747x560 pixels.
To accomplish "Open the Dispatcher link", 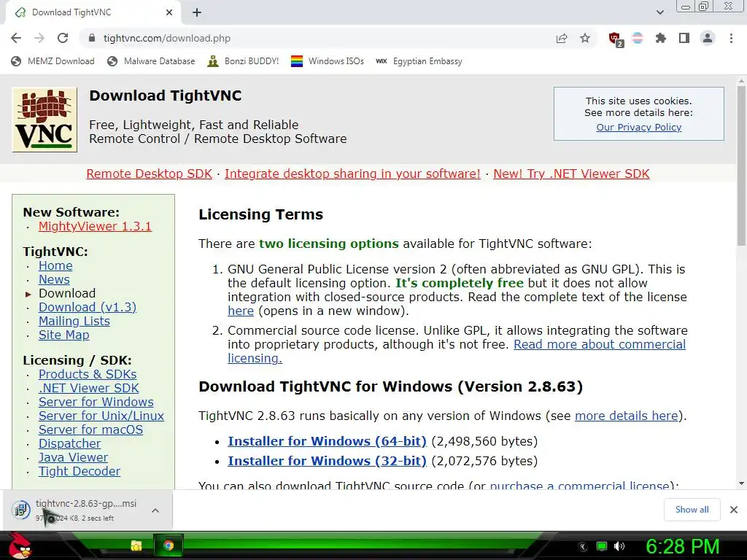I will click(x=69, y=443).
